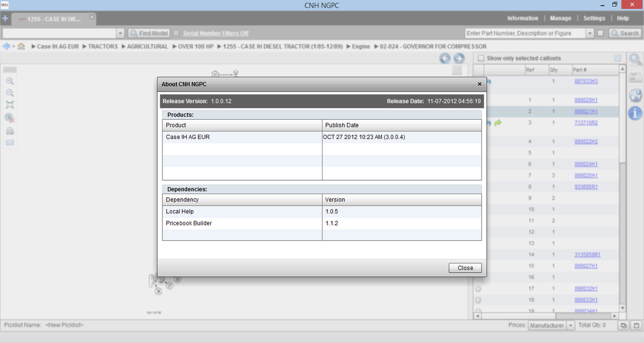Click the cascade windows icon in status bar
The height and width of the screenshot is (343, 644).
pyautogui.click(x=624, y=325)
